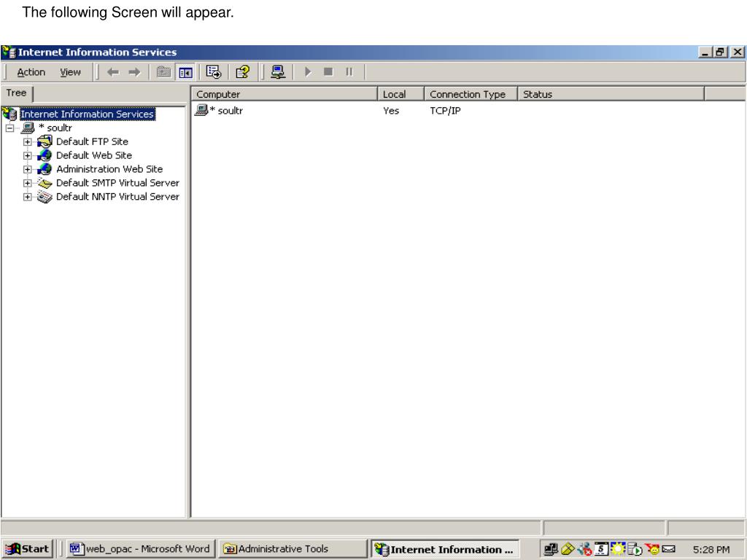Click the Pause item toolbar button
Viewport: 747px width, 560px height.
pyautogui.click(x=349, y=72)
